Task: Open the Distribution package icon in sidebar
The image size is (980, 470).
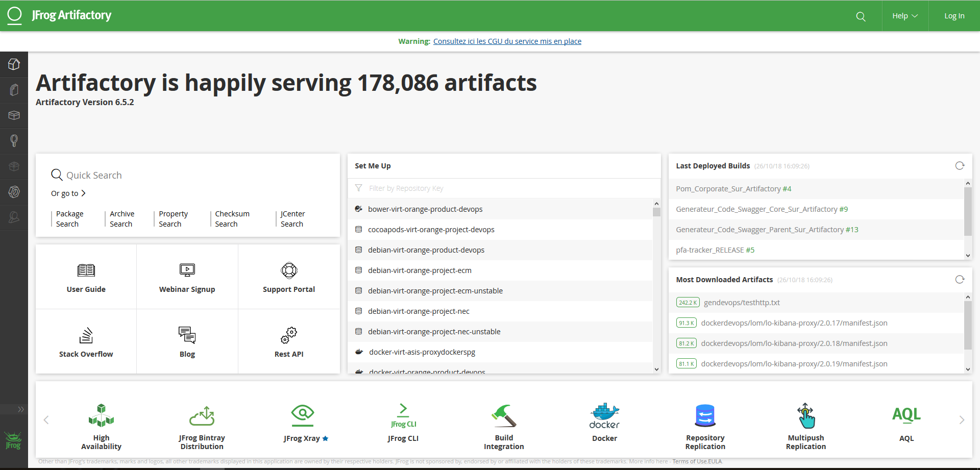Action: pos(14,166)
